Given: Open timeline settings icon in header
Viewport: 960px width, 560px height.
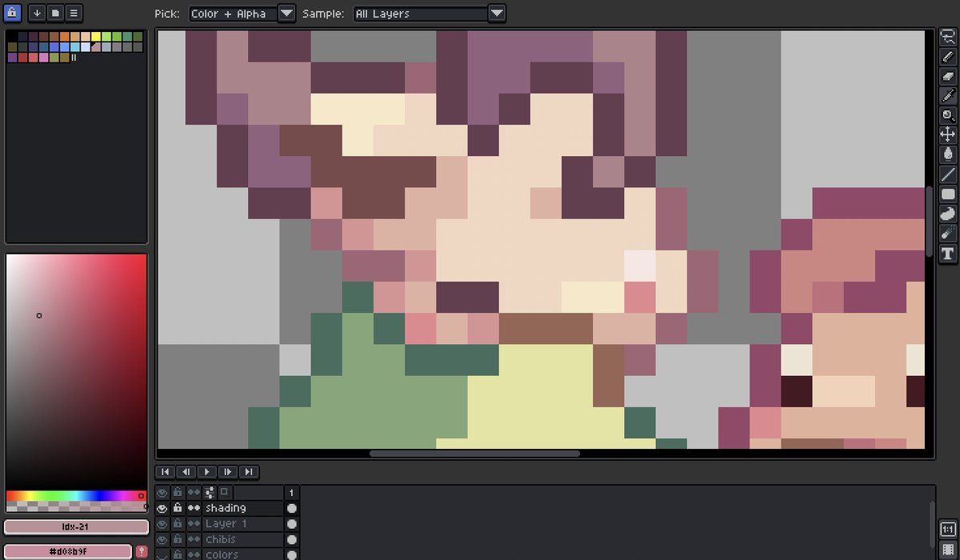Looking at the screenshot, I should coord(210,493).
